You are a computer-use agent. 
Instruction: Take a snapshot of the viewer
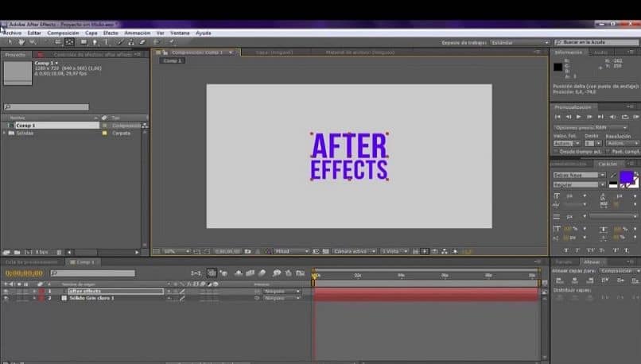248,251
